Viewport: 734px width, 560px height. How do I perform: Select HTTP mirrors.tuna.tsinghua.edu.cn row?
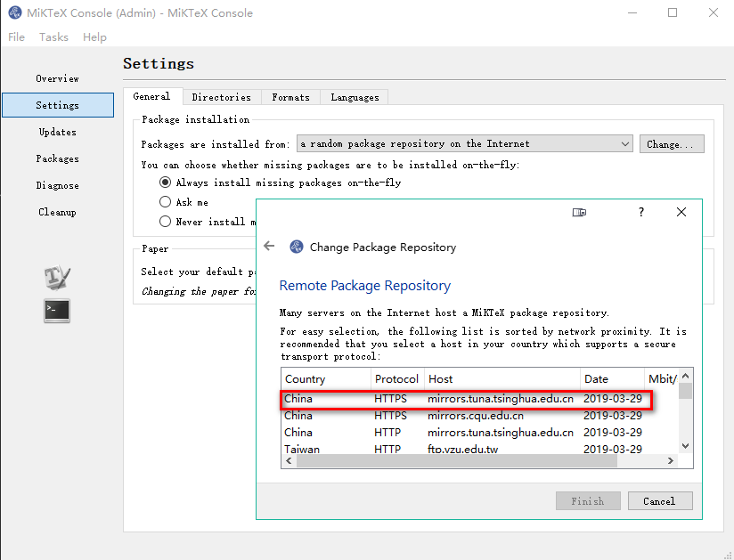479,433
